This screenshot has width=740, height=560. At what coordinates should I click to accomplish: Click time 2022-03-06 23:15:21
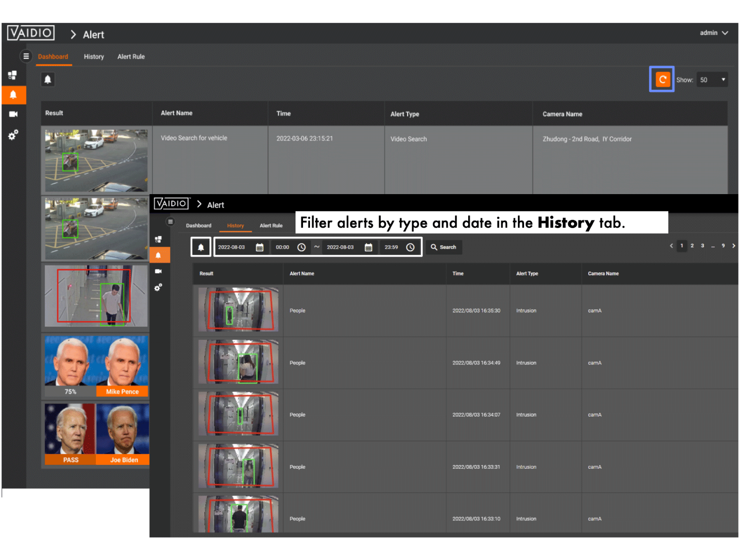(x=304, y=139)
